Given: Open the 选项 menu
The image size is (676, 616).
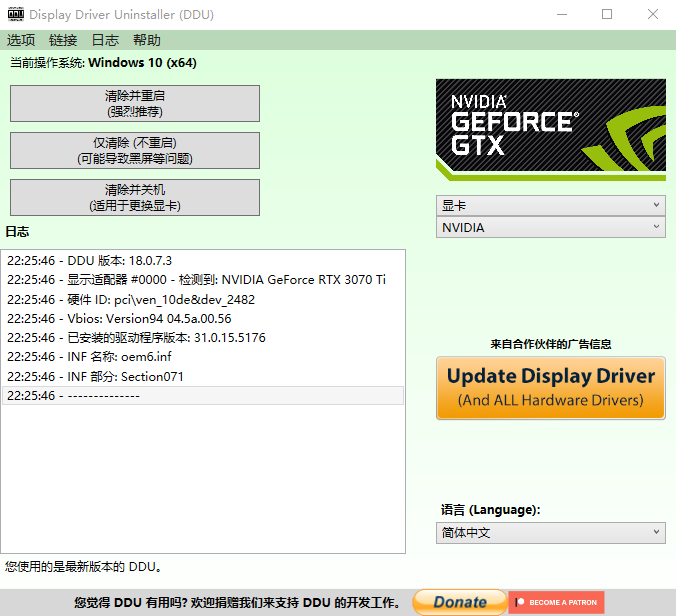Looking at the screenshot, I should (x=21, y=40).
